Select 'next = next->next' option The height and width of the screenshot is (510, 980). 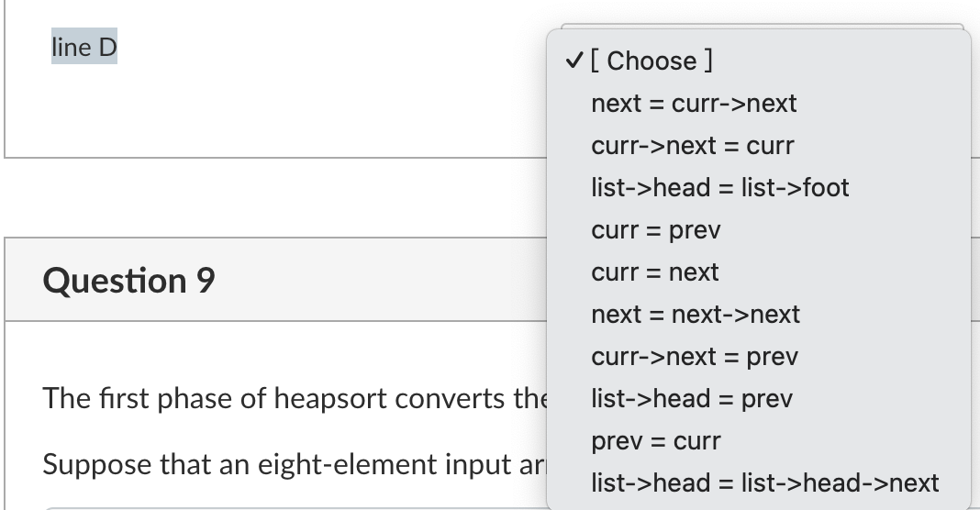tap(759, 315)
